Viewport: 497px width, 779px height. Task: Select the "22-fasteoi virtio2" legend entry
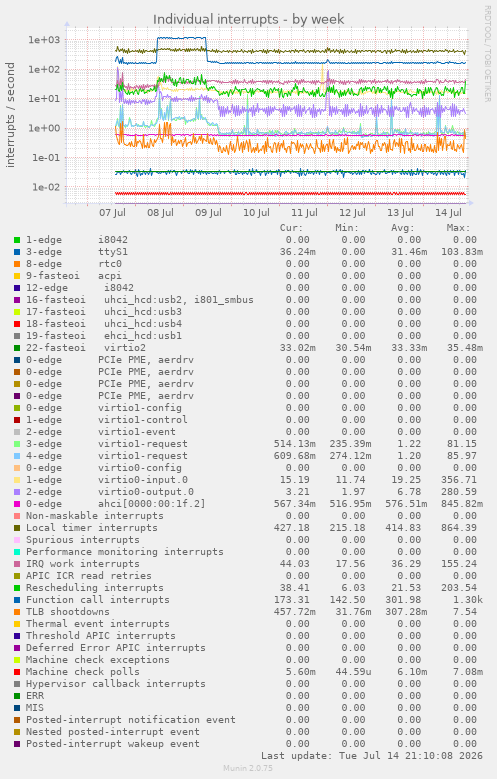tap(86, 348)
